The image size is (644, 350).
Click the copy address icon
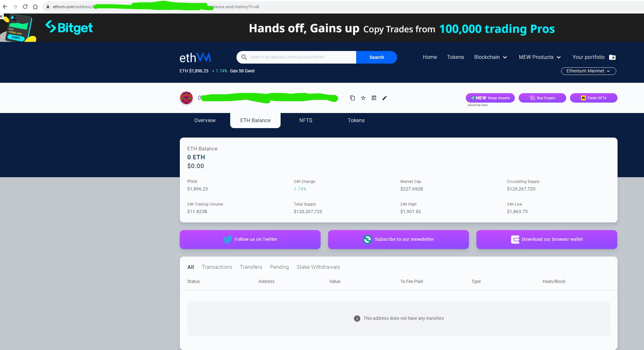pyautogui.click(x=352, y=98)
